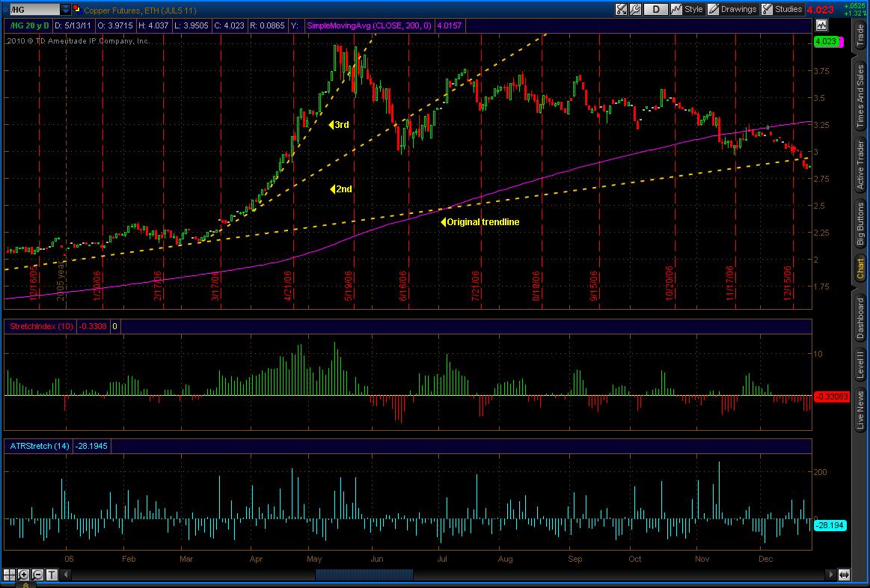Open the Style menu
Viewport: 870px width, 588px height.
pyautogui.click(x=693, y=10)
